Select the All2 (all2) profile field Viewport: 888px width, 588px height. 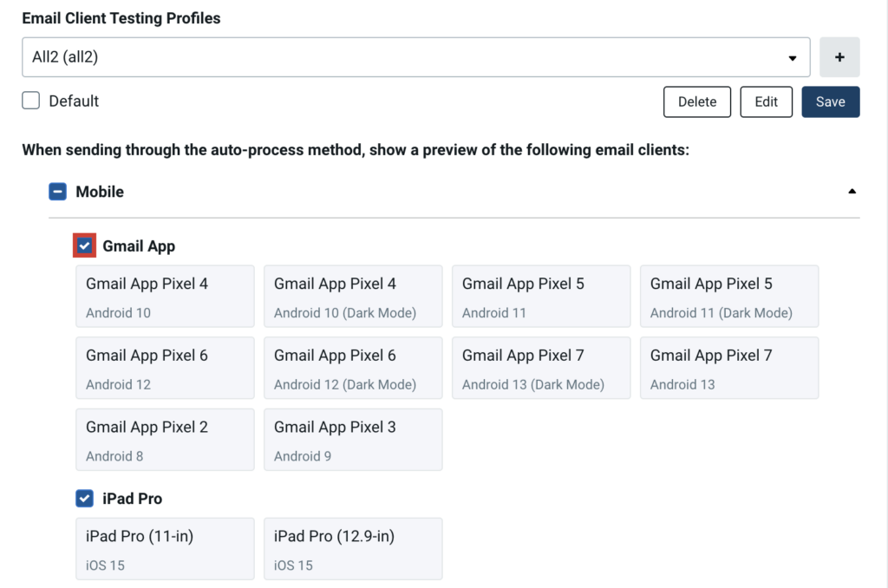tap(416, 56)
